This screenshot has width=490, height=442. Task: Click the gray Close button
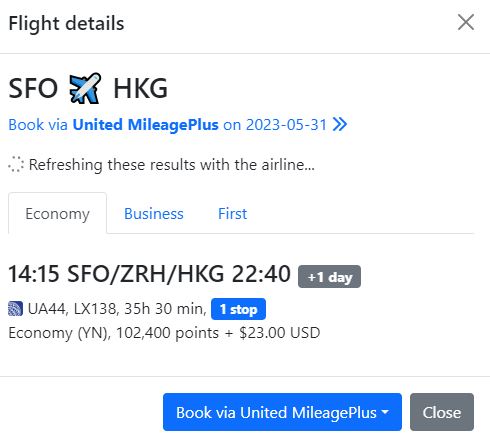442,412
